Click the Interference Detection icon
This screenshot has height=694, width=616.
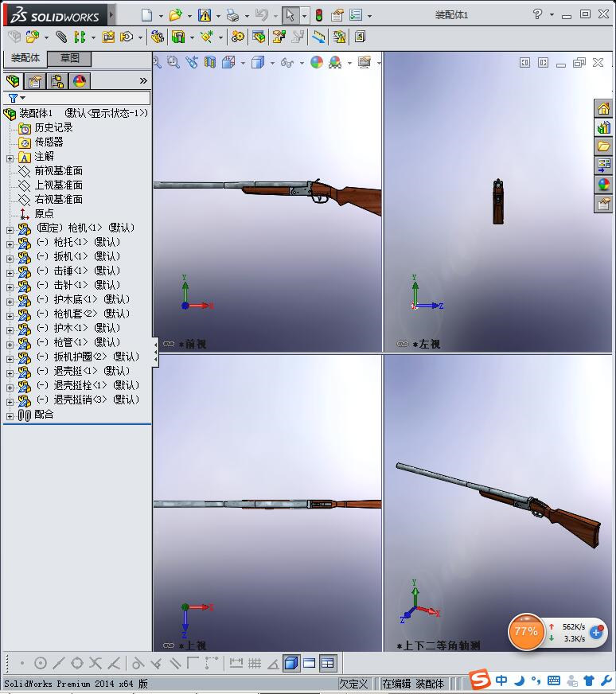click(x=339, y=37)
